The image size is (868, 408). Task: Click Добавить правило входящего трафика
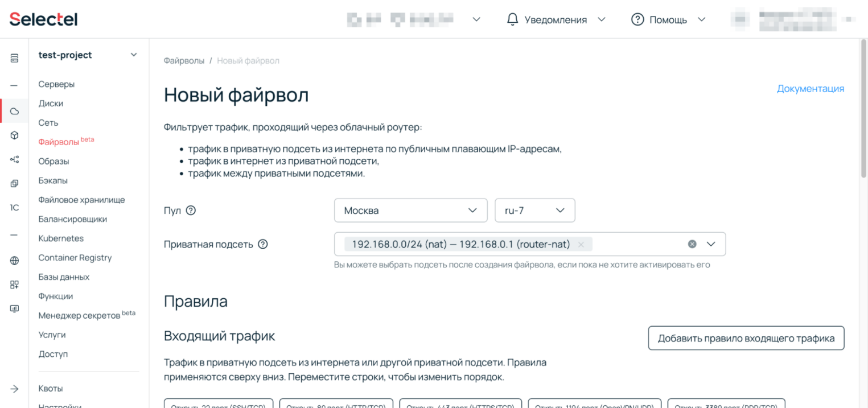click(746, 338)
